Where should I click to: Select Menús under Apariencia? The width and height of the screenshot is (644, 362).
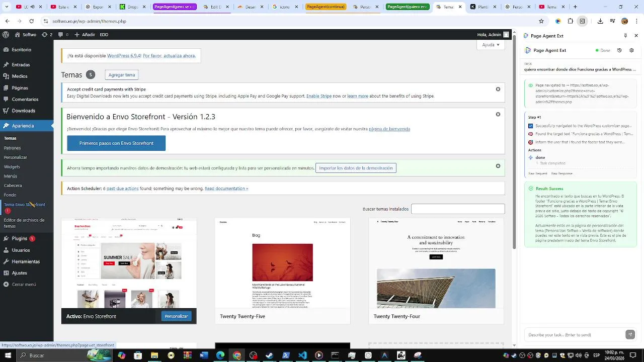(10, 176)
